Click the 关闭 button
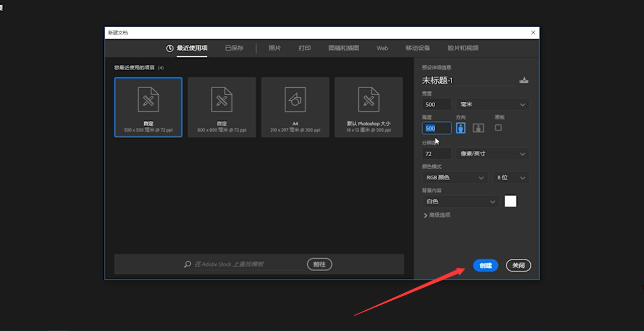 [x=518, y=266]
